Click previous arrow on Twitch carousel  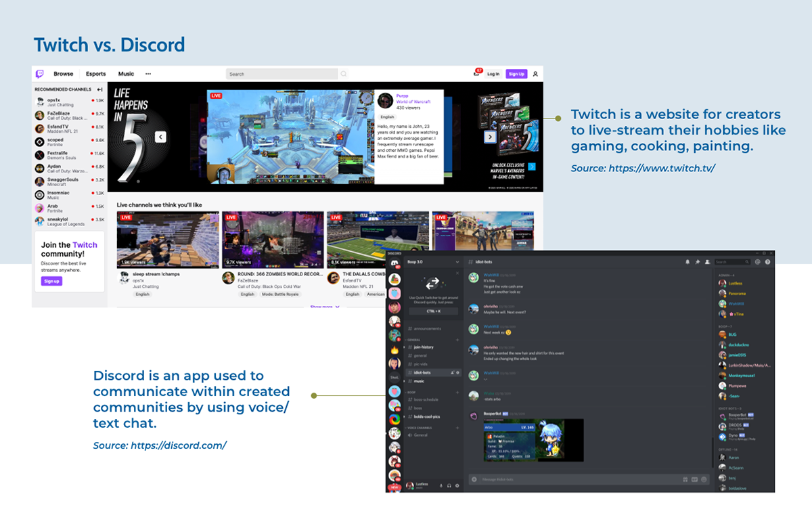[x=160, y=137]
